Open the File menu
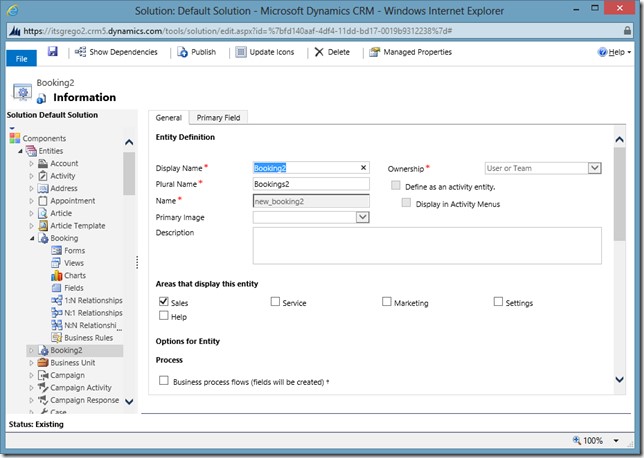The width and height of the screenshot is (644, 458). [x=21, y=59]
